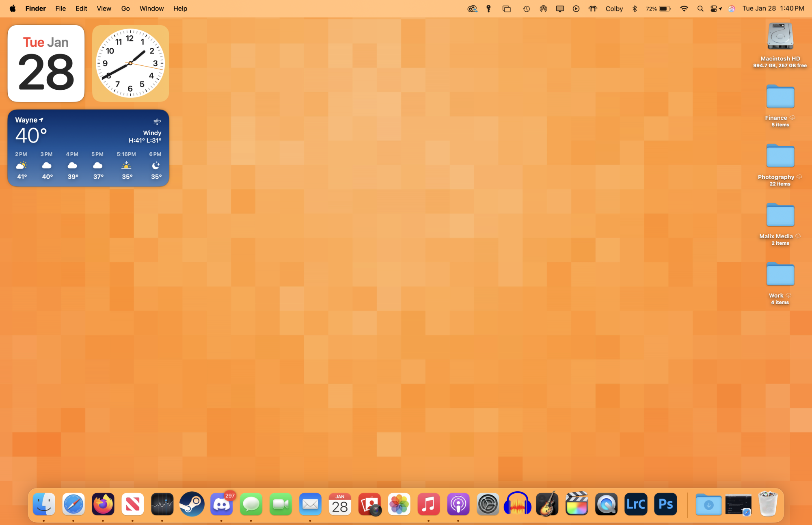Open GarageBand from the Dock
The height and width of the screenshot is (525, 812).
pos(547,504)
